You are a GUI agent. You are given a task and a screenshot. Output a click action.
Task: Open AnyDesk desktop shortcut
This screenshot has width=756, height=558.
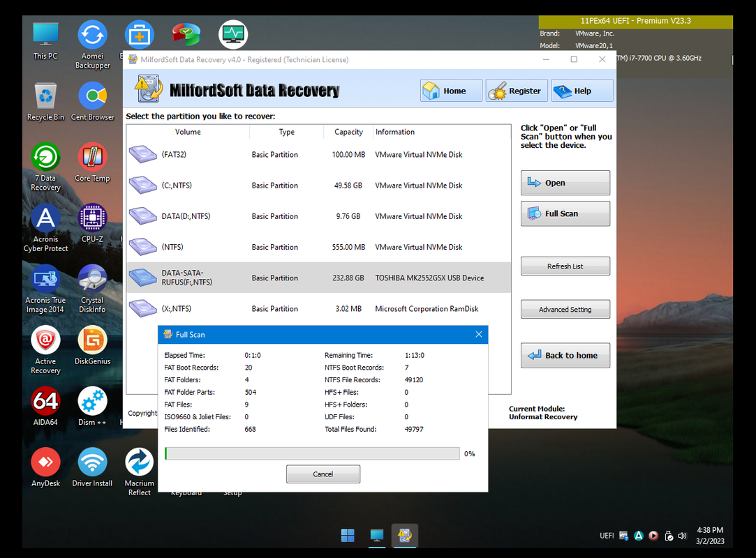point(45,467)
